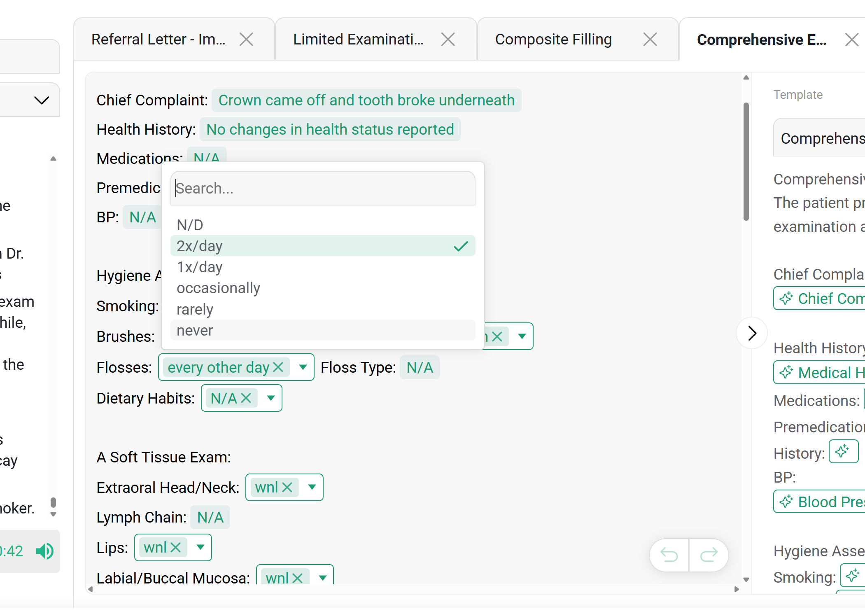Click horizontal scroll right arrow

coord(737,589)
